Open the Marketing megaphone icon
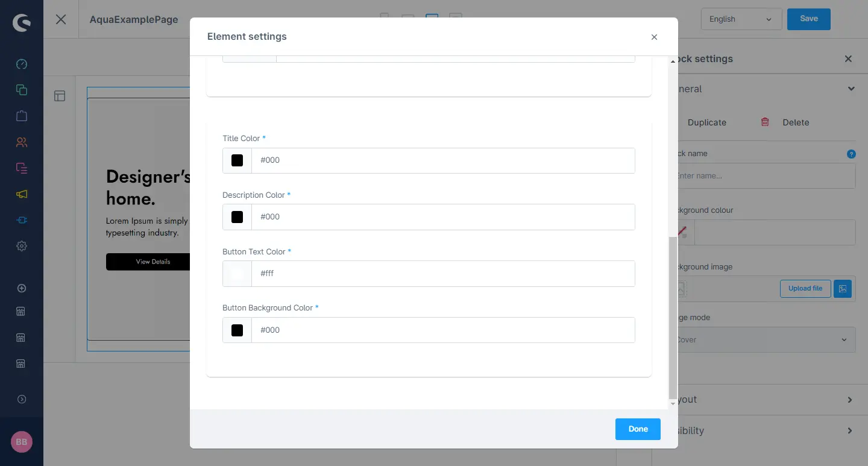This screenshot has width=868, height=466. pyautogui.click(x=22, y=194)
